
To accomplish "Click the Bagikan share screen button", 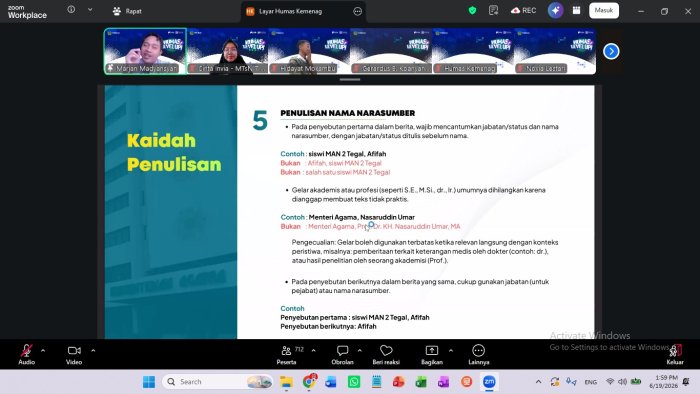I will coord(432,354).
